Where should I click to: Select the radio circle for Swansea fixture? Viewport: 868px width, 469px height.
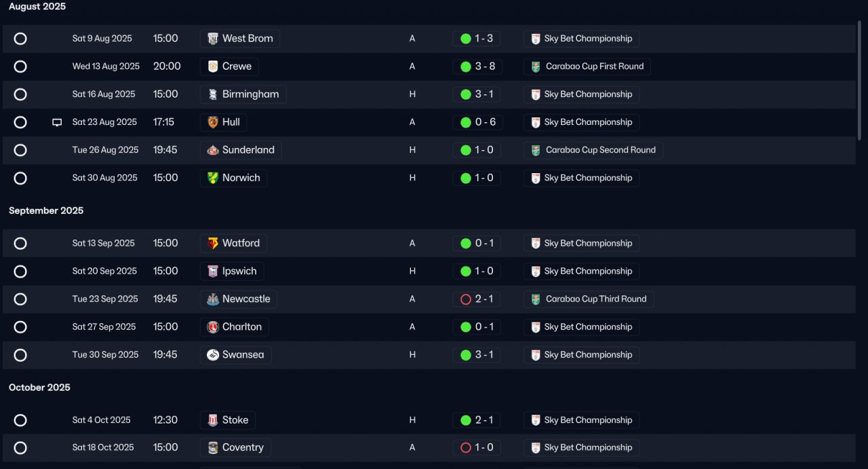click(x=20, y=355)
